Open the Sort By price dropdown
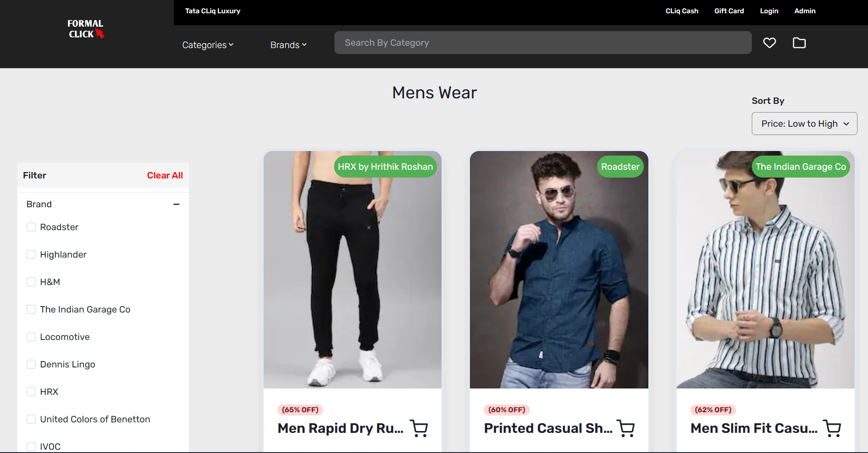This screenshot has width=868, height=453. [804, 124]
